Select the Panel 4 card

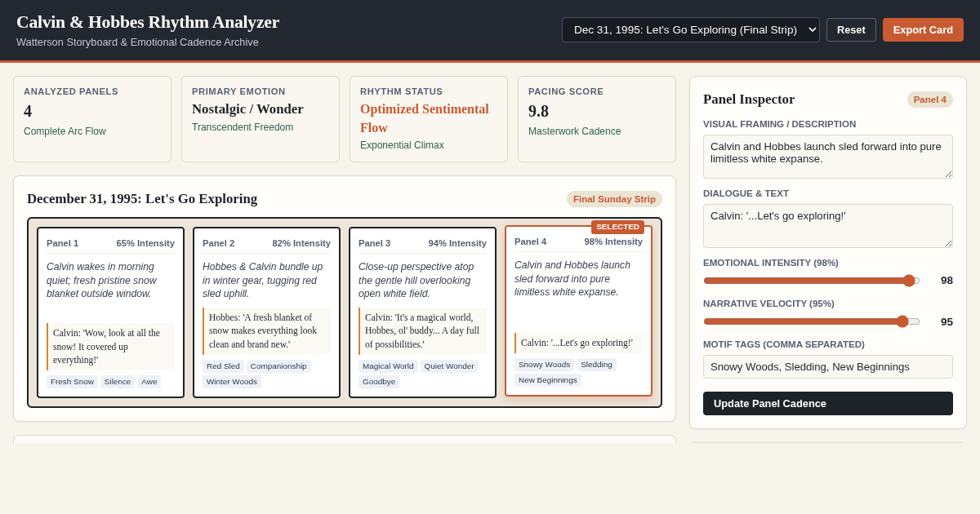[578, 311]
